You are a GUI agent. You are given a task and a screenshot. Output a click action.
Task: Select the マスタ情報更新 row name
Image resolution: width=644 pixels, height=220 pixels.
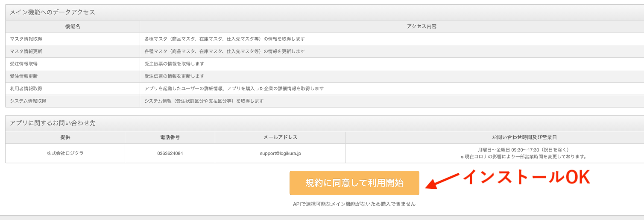click(26, 51)
